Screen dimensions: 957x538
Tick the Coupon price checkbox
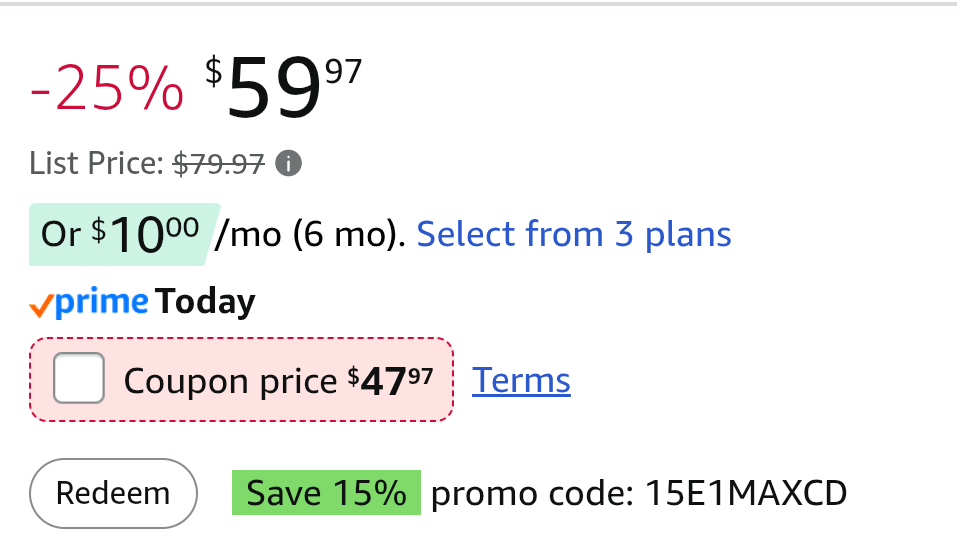coord(79,379)
